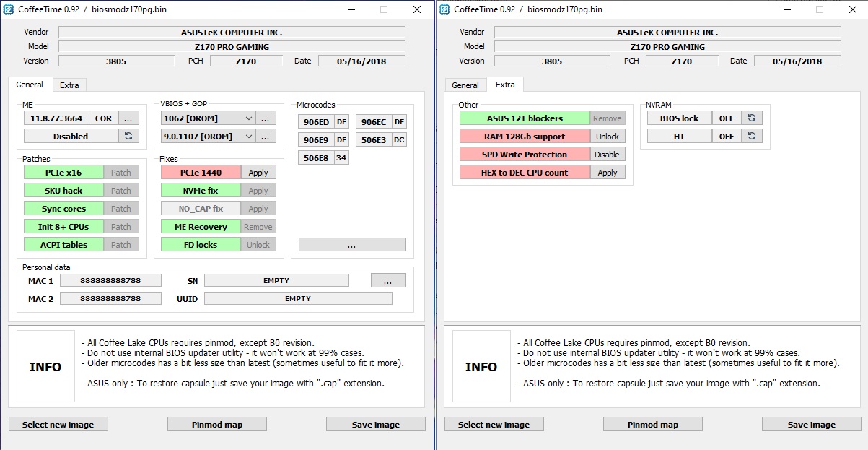Click Unlock button for FD locks
The width and height of the screenshot is (868, 450).
click(x=258, y=245)
